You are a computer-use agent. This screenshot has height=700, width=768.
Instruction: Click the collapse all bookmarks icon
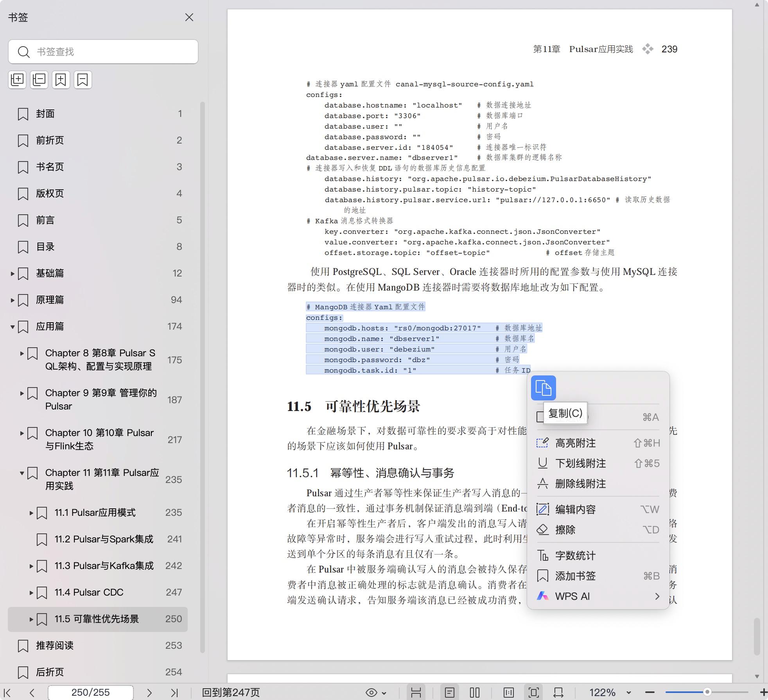(x=39, y=80)
